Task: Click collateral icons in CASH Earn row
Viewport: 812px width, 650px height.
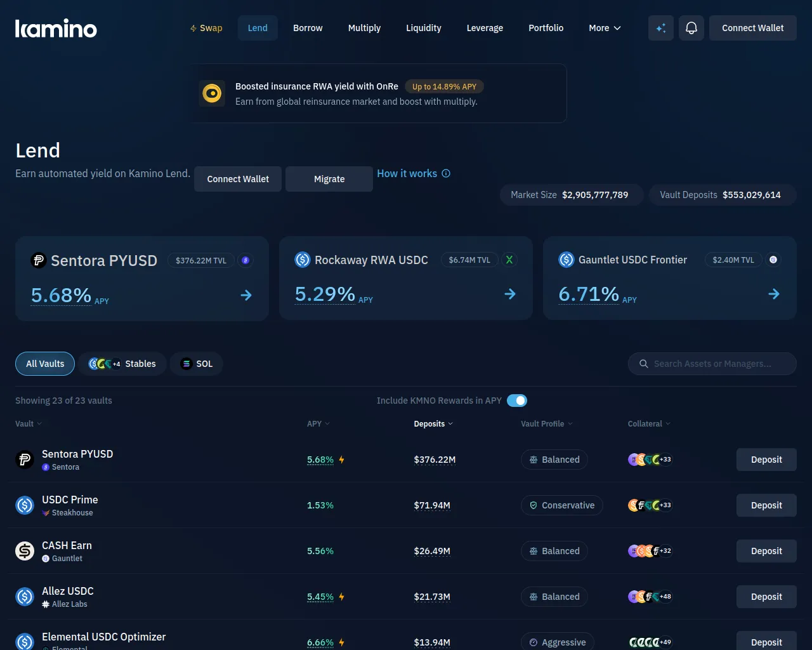Action: [x=650, y=551]
